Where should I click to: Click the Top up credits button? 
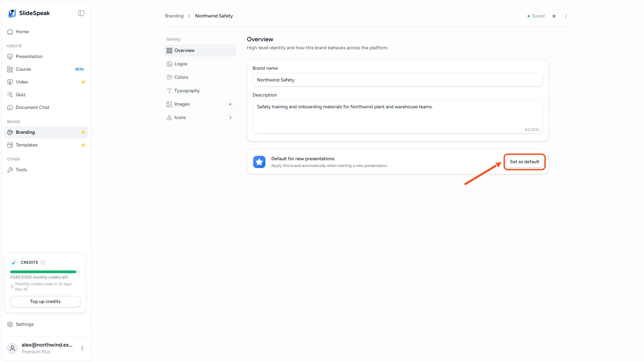[x=45, y=301]
